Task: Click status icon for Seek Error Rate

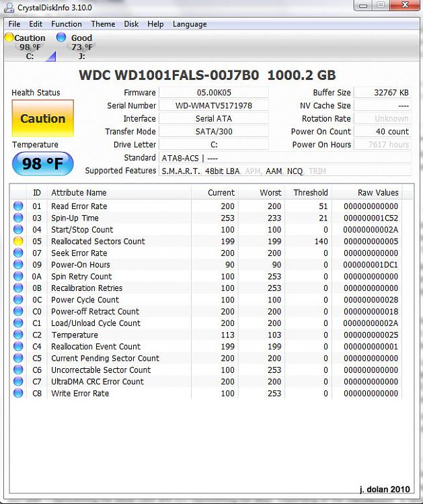Action: pos(18,253)
